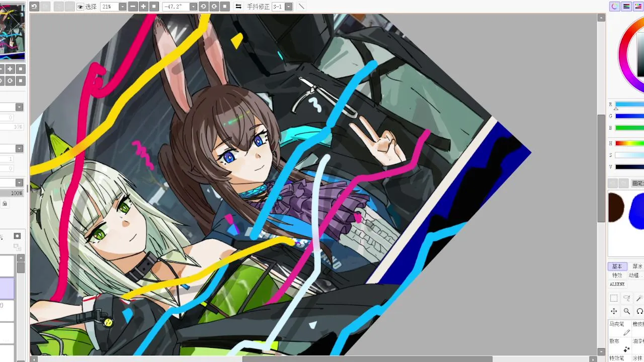Click the layer mask icon in layer panel

(17, 236)
